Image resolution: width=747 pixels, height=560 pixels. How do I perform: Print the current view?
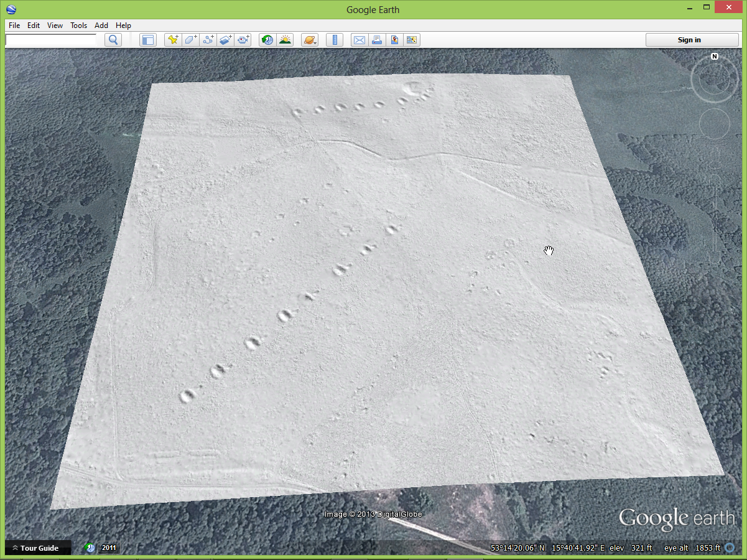[x=376, y=40]
